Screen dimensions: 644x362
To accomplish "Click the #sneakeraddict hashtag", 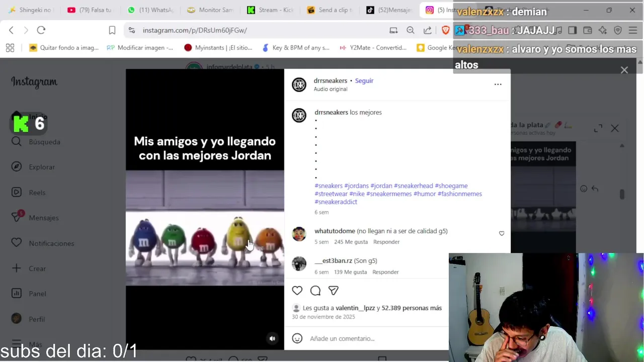I will click(336, 202).
